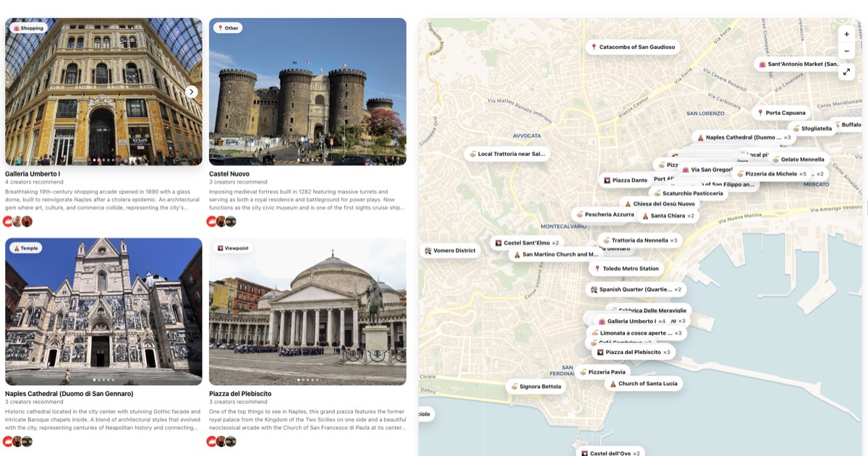Click the Other badge on Castel Nuovo card

coord(228,28)
